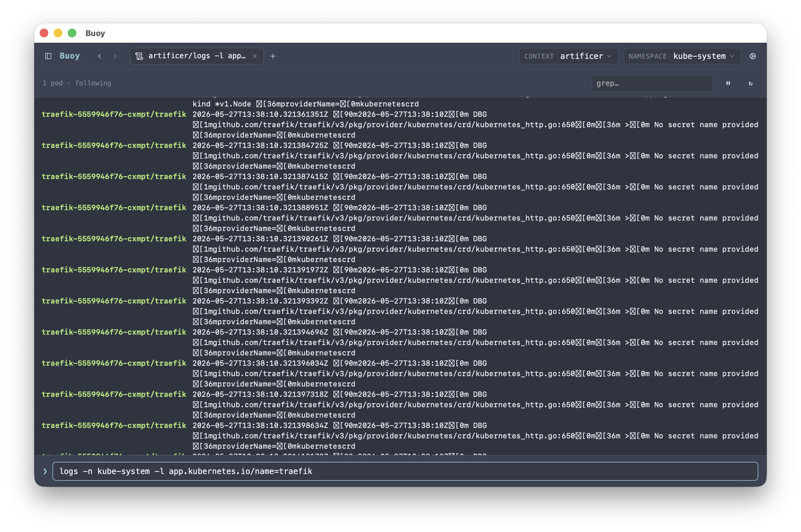Go back with the left arrow
This screenshot has width=801, height=532.
[100, 56]
